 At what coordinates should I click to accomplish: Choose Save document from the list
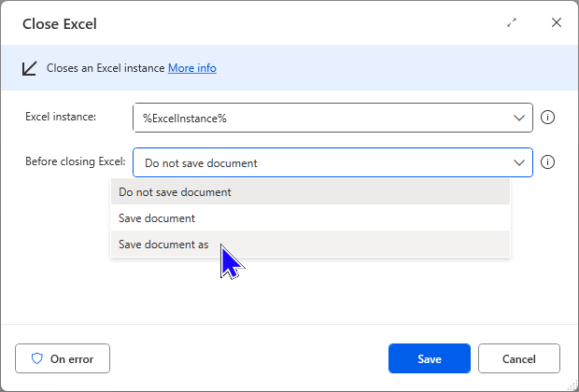311,218
